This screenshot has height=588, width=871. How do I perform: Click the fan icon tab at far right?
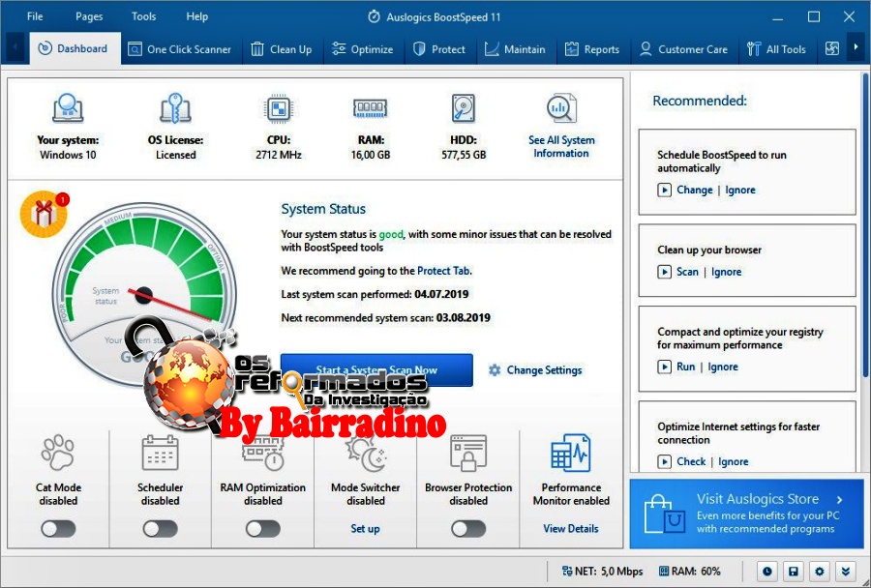pos(832,49)
